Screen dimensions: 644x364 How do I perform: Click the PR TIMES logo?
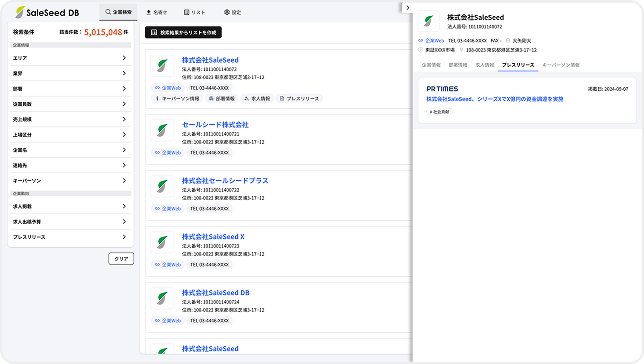pos(442,89)
